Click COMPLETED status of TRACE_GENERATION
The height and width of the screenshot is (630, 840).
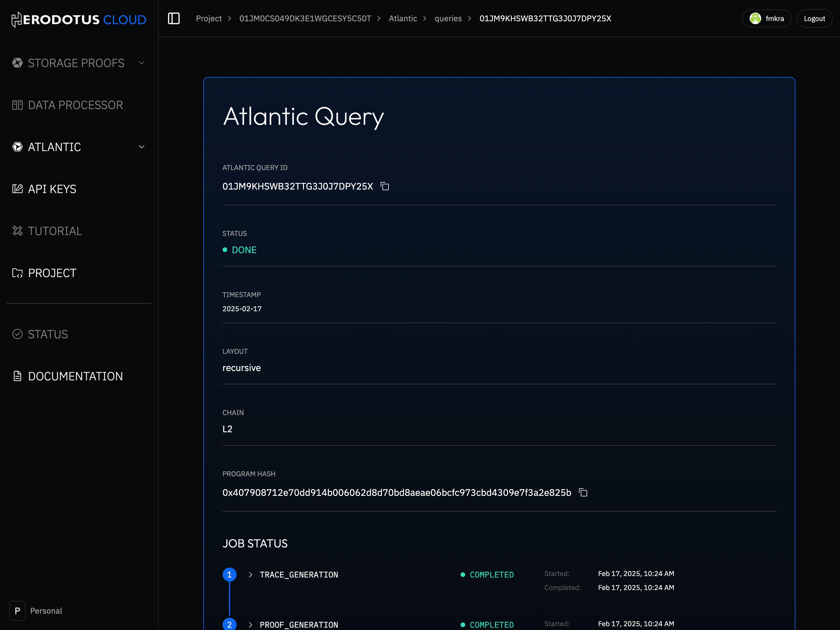pyautogui.click(x=491, y=575)
